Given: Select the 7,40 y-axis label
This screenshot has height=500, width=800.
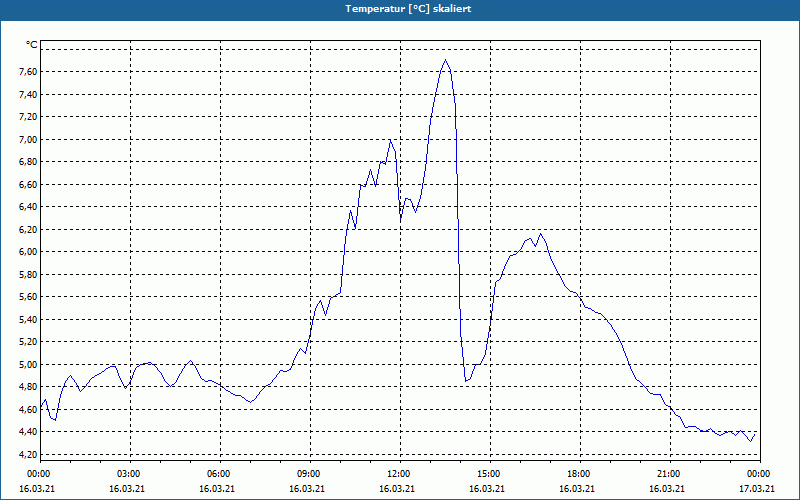Looking at the screenshot, I should [28, 94].
